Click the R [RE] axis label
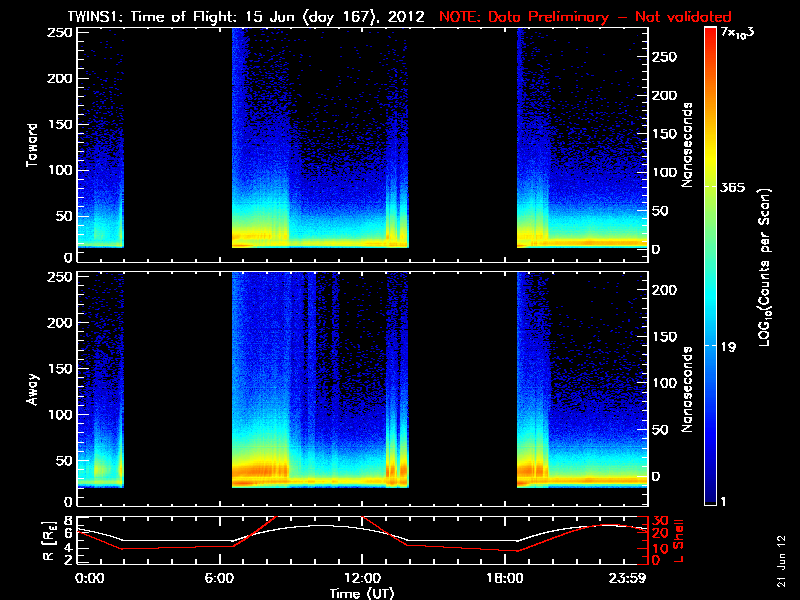Viewport: 800px width, 600px height. 49,540
